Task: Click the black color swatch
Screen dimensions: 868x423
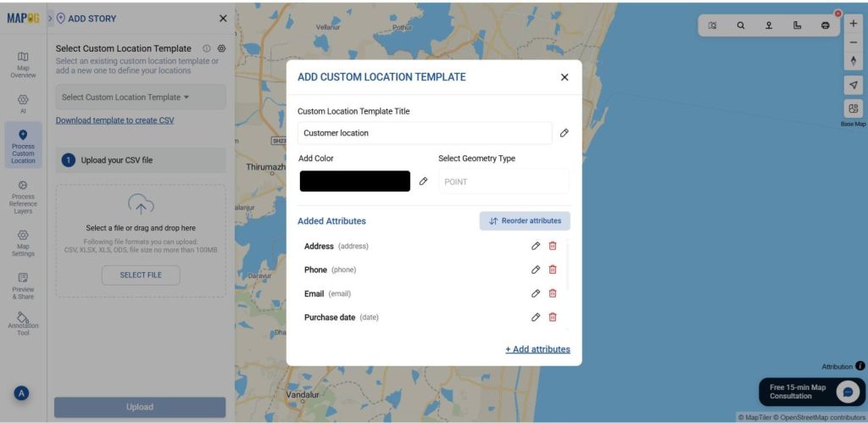Action: pos(355,181)
